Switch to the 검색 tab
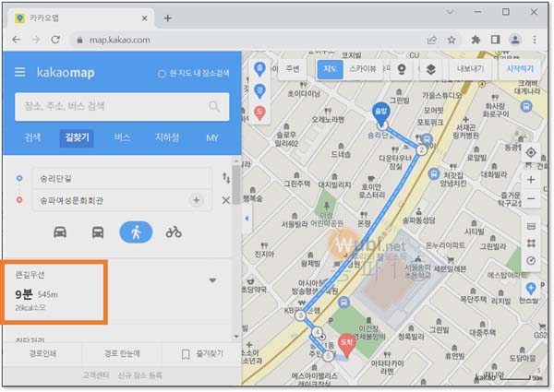Viewport: 554px width, 392px height. tap(32, 137)
